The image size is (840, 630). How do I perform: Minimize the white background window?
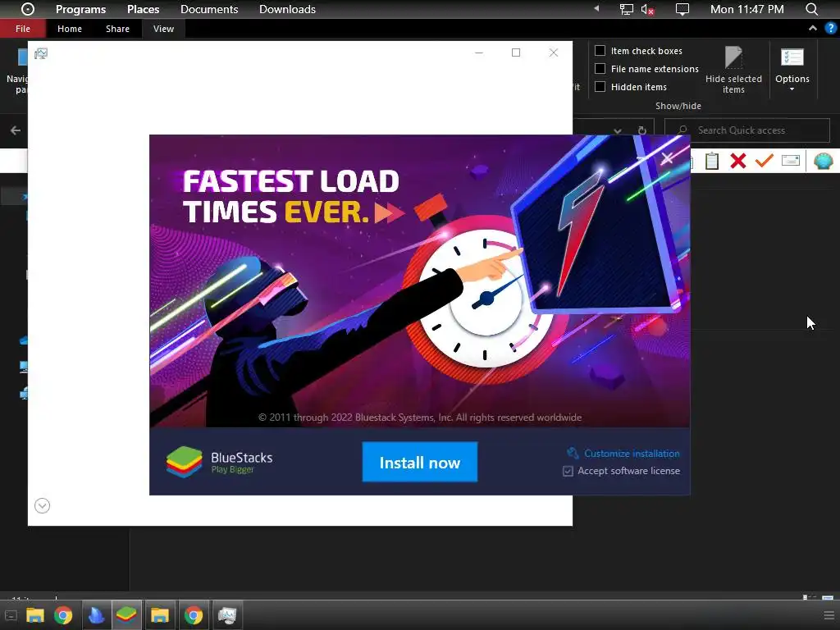[479, 52]
